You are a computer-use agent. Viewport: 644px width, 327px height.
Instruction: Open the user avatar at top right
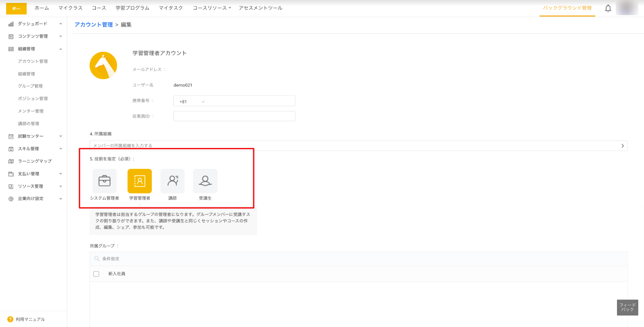tap(626, 8)
